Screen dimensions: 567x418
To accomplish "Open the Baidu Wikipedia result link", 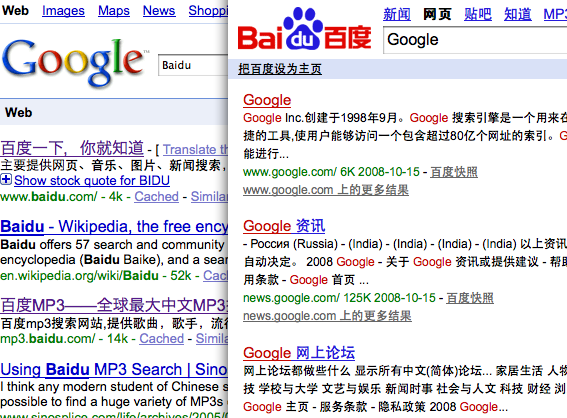I will click(x=114, y=227).
